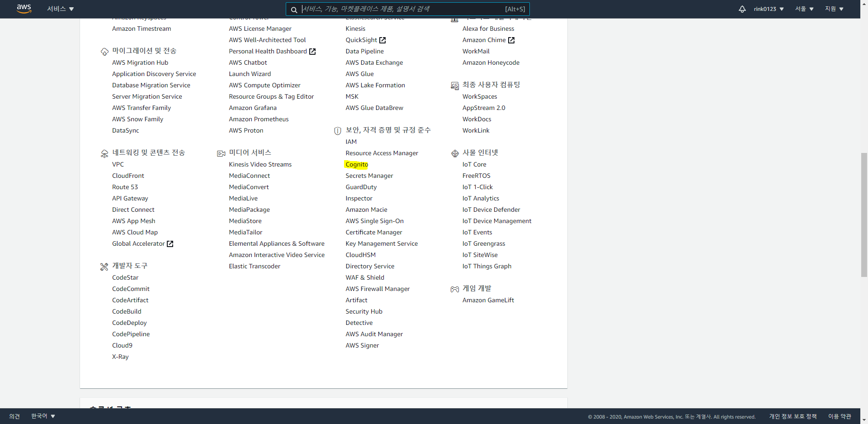Open API Gateway
The image size is (868, 424).
click(130, 199)
